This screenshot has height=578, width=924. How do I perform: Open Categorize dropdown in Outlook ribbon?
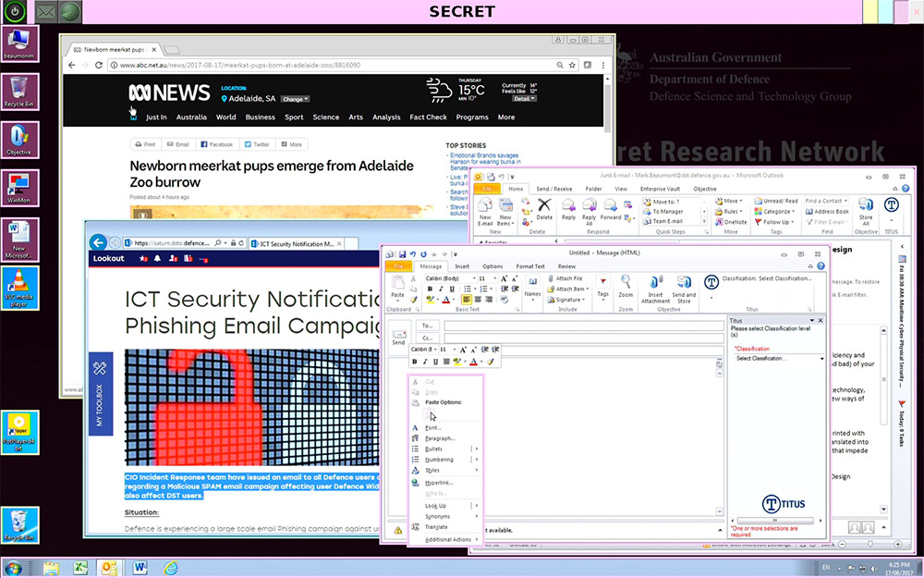click(x=775, y=211)
